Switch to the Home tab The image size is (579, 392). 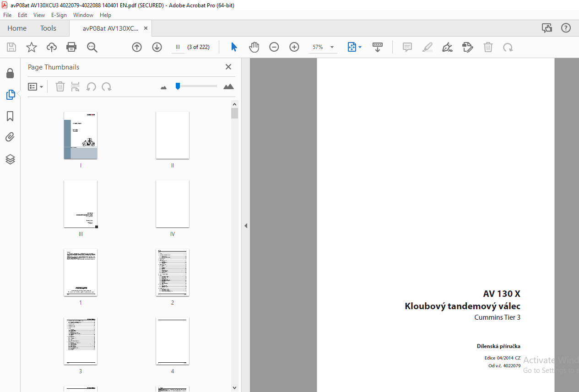[x=17, y=28]
